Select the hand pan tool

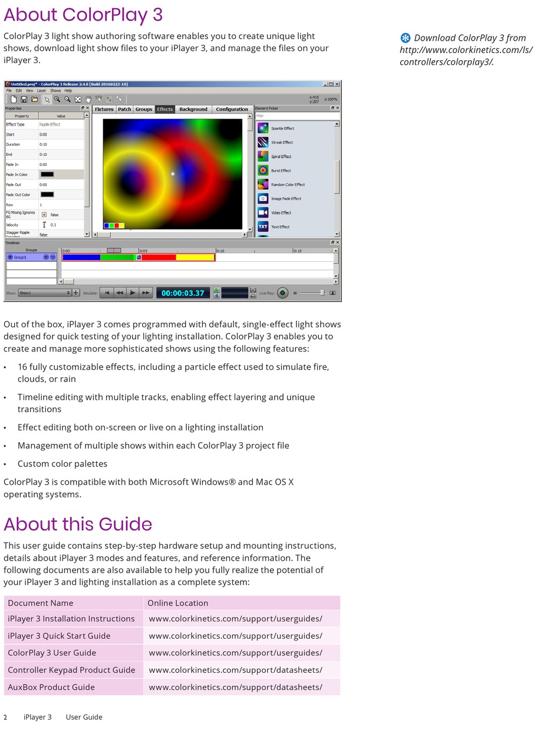tap(88, 99)
